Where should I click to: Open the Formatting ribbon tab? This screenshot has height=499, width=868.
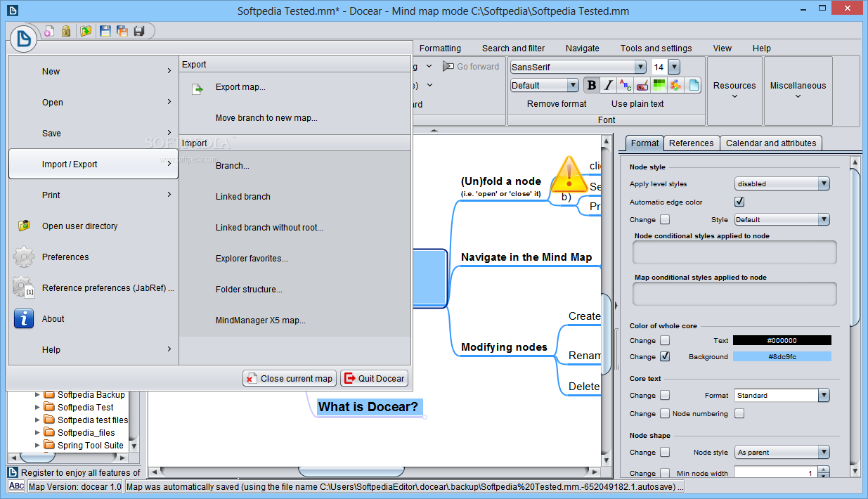coord(440,48)
